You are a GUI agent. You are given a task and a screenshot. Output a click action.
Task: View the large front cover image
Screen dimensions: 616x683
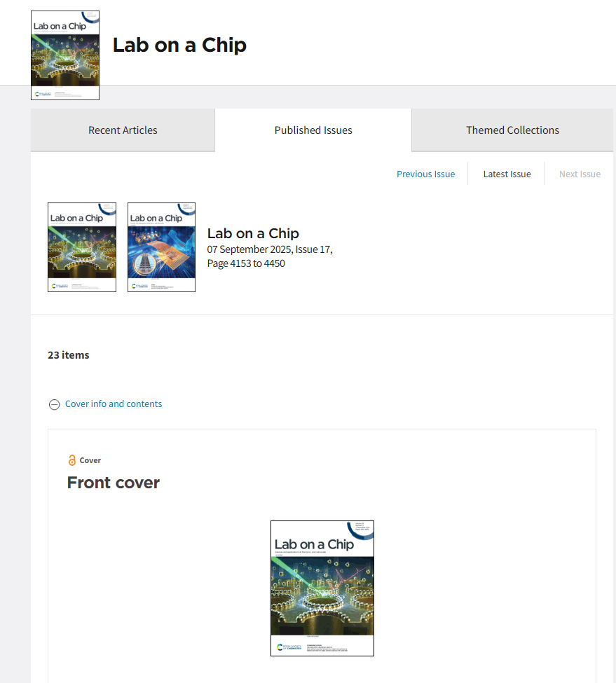coord(322,588)
